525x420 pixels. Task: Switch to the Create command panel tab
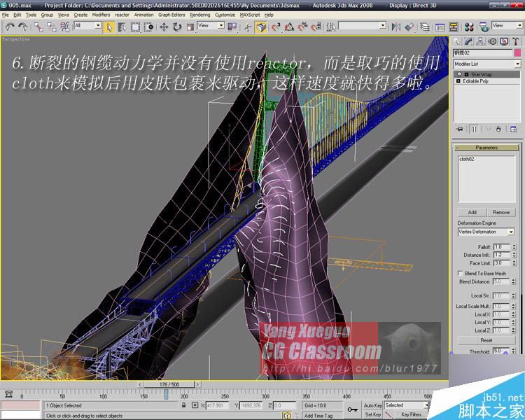click(457, 41)
